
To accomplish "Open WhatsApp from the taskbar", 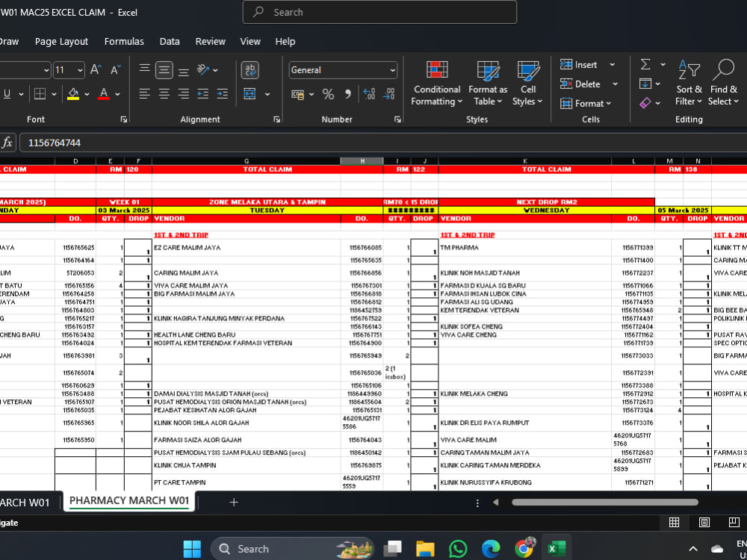I will [x=458, y=549].
